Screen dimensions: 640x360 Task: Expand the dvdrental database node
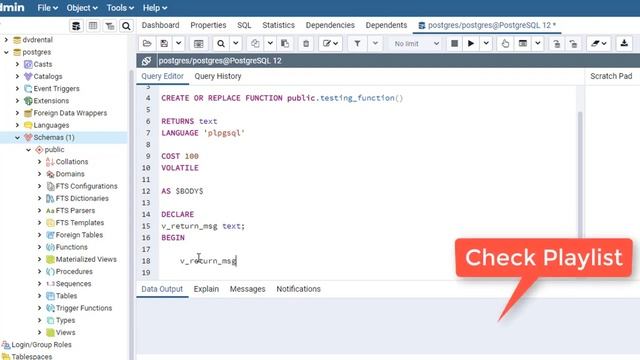pos(6,40)
